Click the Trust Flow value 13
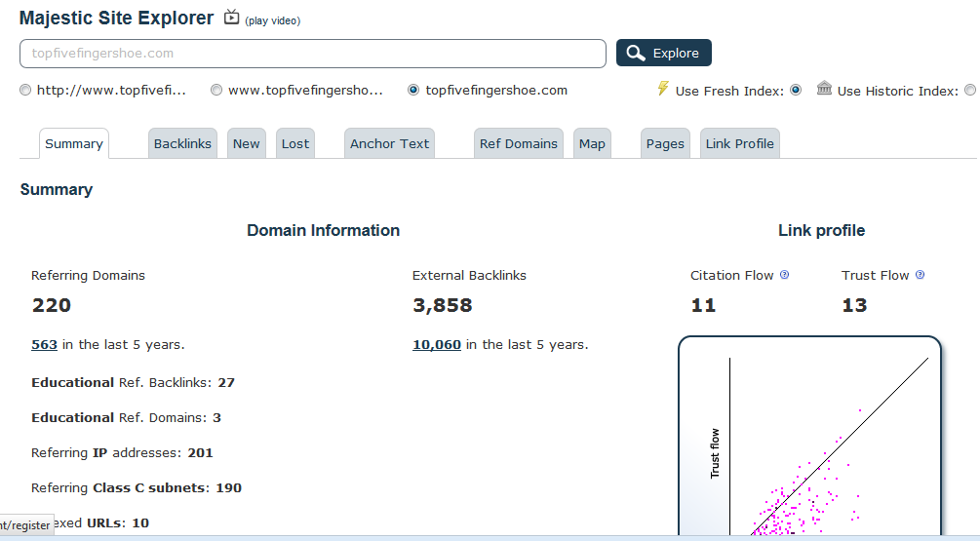Image resolution: width=980 pixels, height=541 pixels. 854,305
